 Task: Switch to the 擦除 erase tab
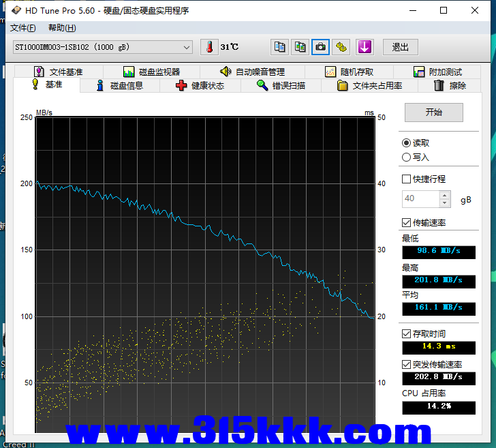(x=450, y=86)
